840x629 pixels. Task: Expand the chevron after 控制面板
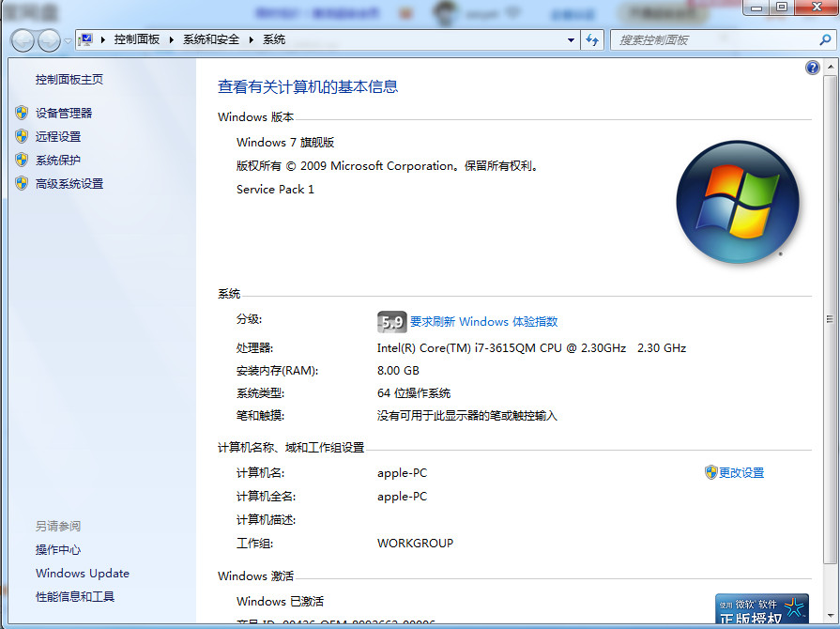[171, 39]
